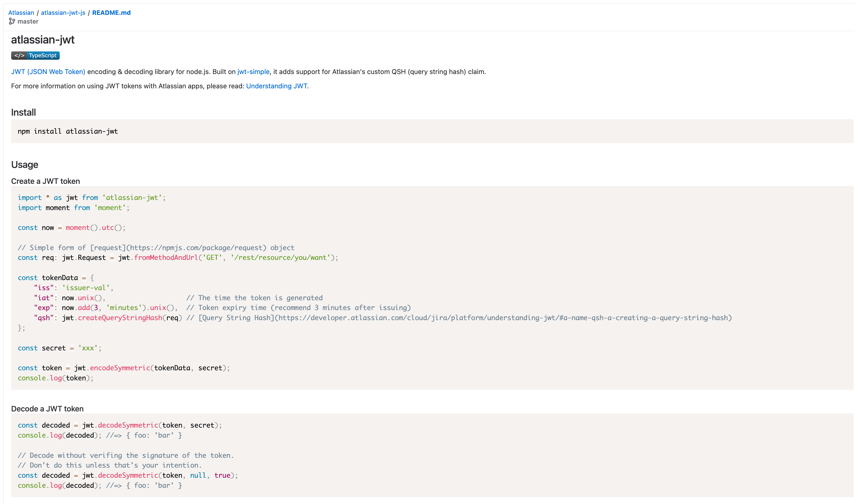857x504 pixels.
Task: Select the master branch label
Action: coord(28,21)
